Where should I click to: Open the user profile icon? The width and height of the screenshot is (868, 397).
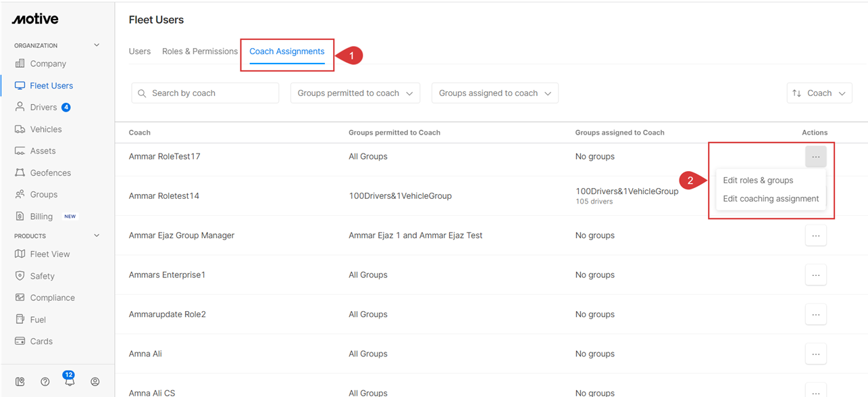(x=95, y=381)
